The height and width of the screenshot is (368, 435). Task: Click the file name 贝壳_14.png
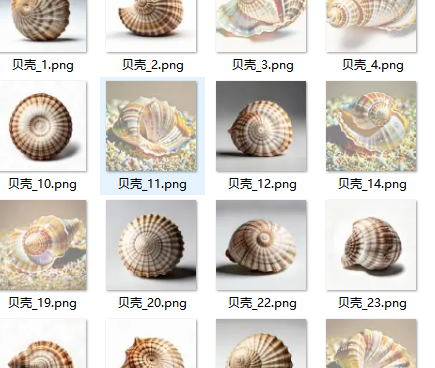click(x=372, y=184)
